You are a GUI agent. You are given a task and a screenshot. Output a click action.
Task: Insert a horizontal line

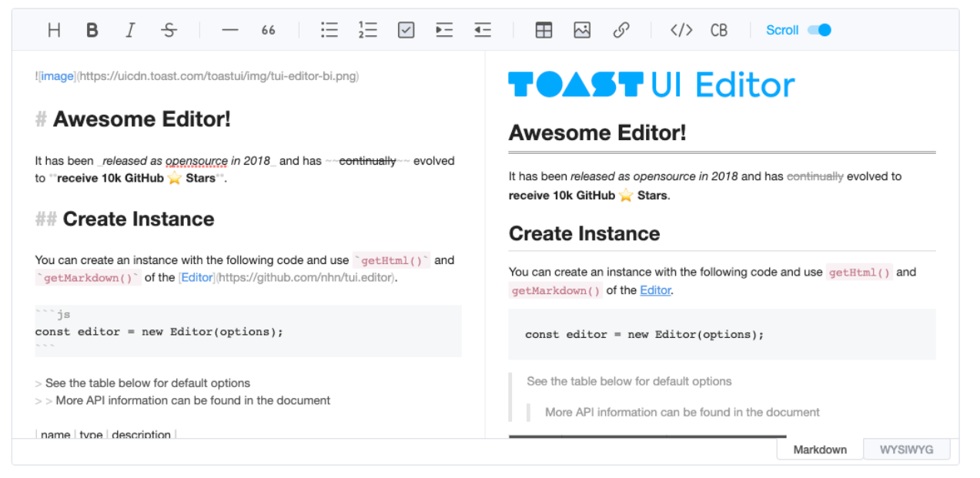pyautogui.click(x=229, y=30)
